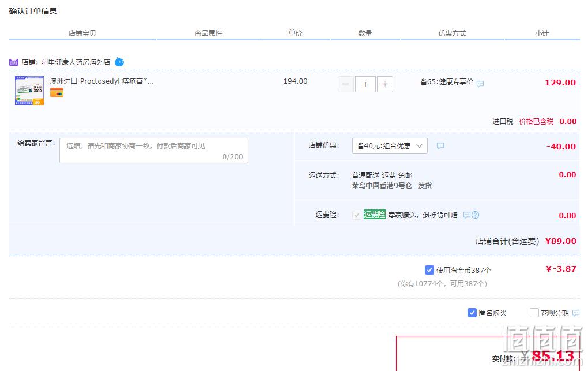Screen dimensions: 588x371
Task: Open product link 澳洲进口 Proctosedyl 痔疮膏
Action: [x=101, y=81]
